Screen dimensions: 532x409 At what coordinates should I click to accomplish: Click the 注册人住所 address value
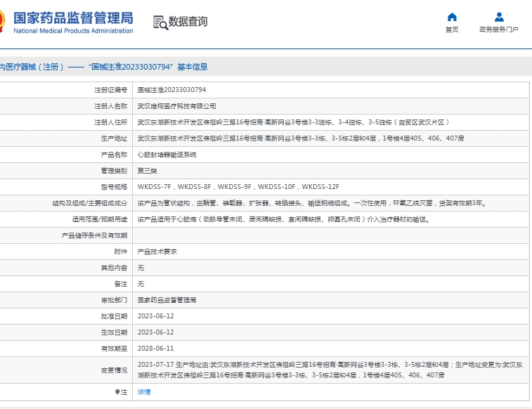click(294, 122)
